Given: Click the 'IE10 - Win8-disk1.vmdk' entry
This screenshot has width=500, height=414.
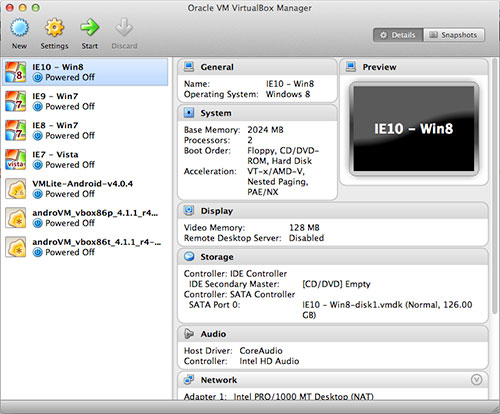Looking at the screenshot, I should [x=387, y=310].
